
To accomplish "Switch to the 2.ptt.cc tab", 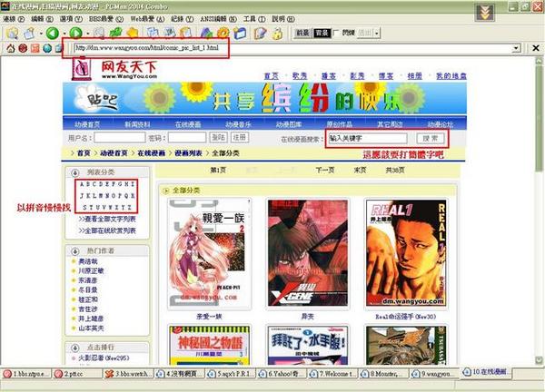I will coord(78,374).
